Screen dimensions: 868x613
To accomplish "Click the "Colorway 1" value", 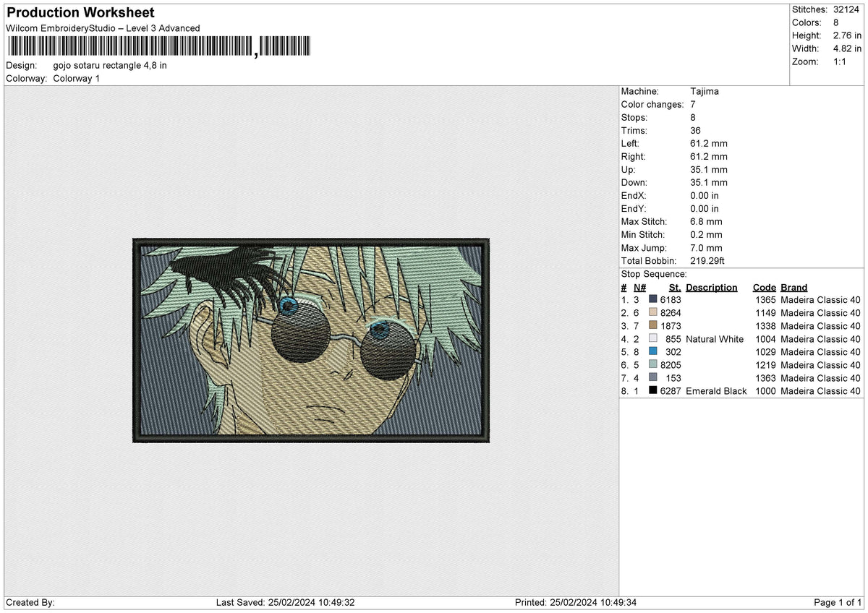I will point(77,78).
